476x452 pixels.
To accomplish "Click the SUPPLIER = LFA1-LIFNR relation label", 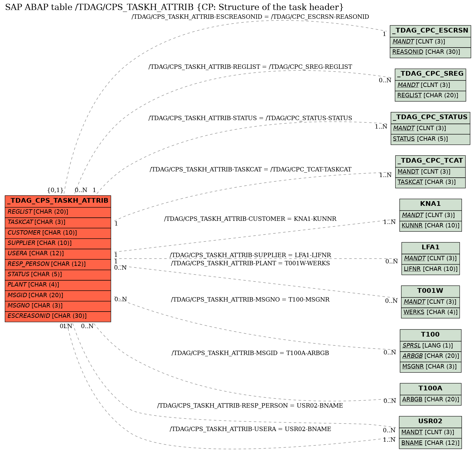I will [250, 255].
